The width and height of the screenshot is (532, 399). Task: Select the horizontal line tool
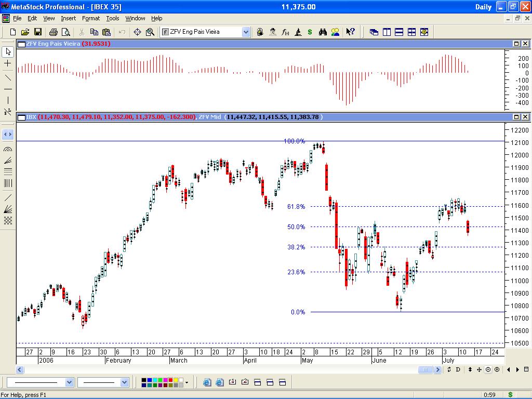(x=8, y=89)
